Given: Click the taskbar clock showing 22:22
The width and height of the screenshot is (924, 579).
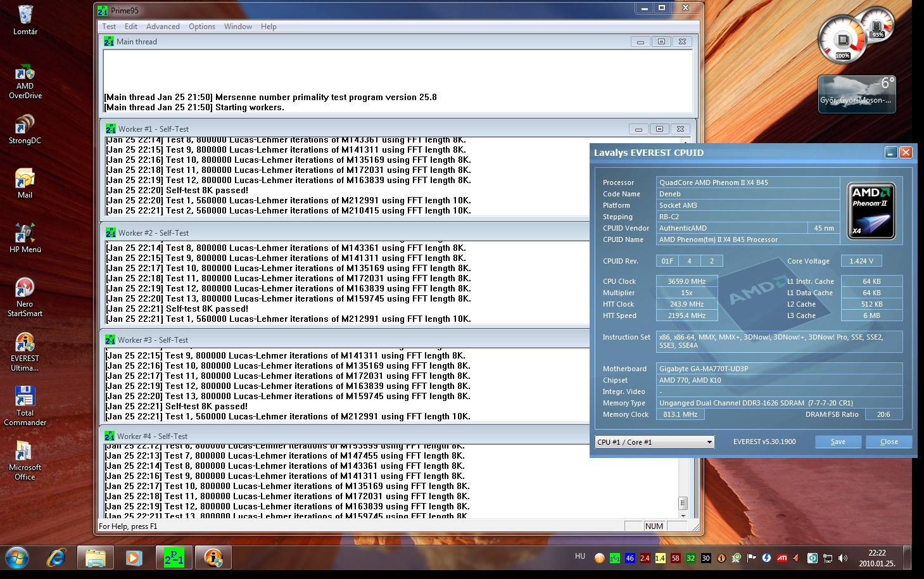Looking at the screenshot, I should [877, 558].
